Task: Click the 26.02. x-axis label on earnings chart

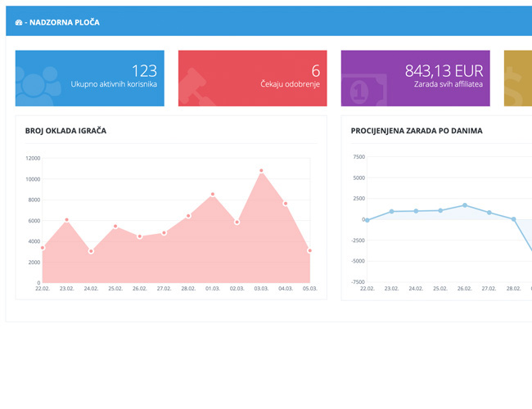Action: 465,289
